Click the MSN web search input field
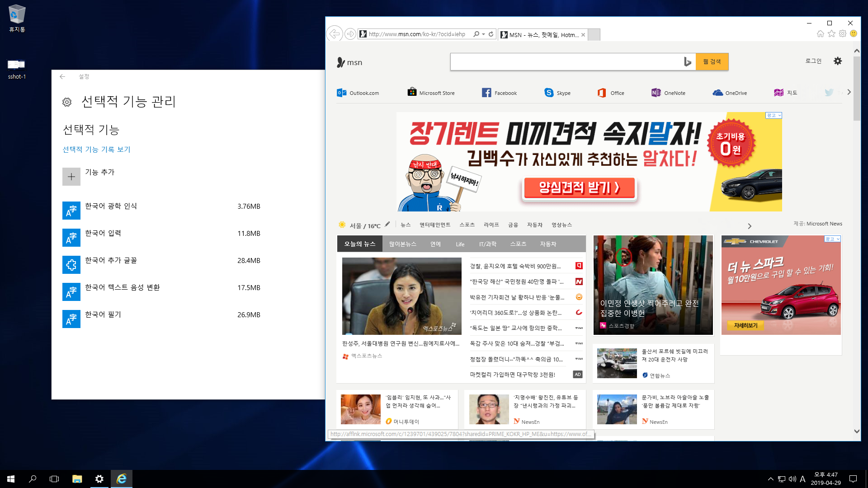The height and width of the screenshot is (488, 868). [x=565, y=62]
